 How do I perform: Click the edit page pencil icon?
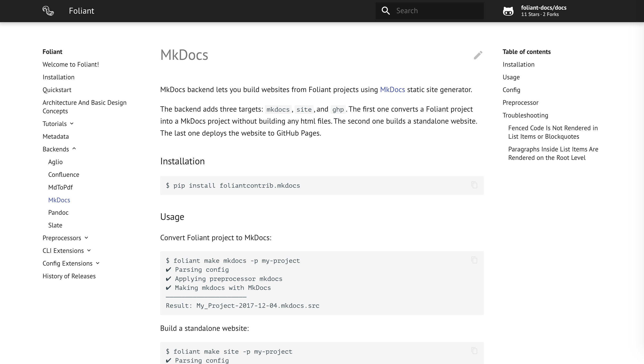pyautogui.click(x=478, y=55)
